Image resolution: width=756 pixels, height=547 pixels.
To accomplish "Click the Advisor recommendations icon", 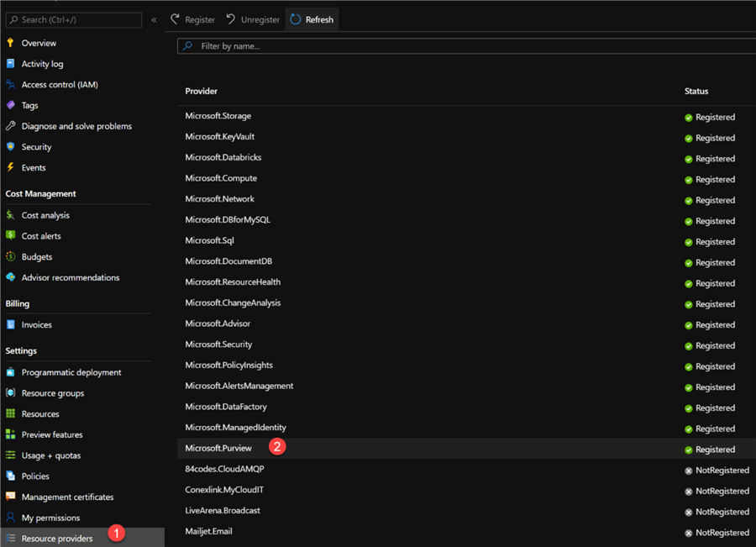I will click(x=11, y=277).
